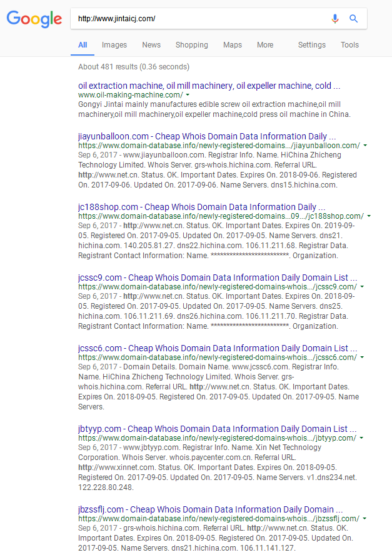The width and height of the screenshot is (392, 555).
Task: Open the jbtyyp.com Whois result
Action: (218, 429)
